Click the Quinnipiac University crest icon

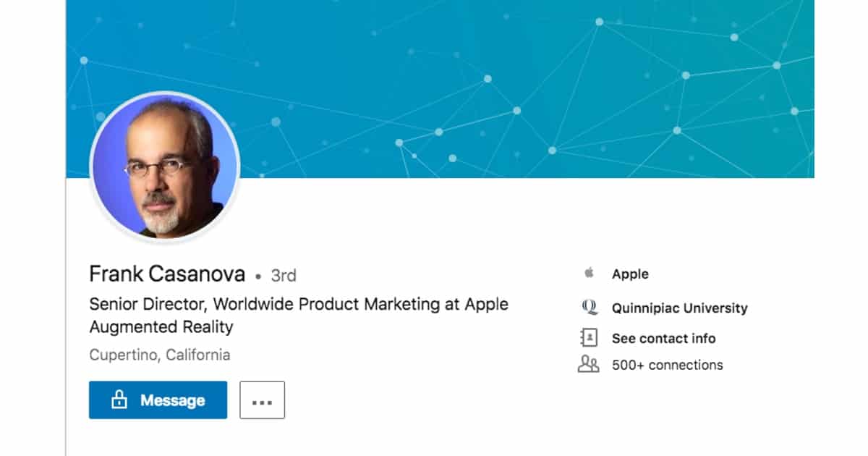point(590,308)
